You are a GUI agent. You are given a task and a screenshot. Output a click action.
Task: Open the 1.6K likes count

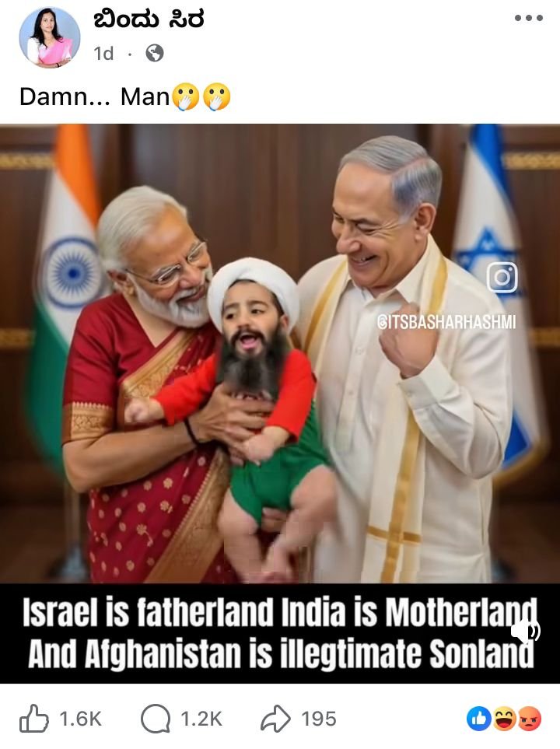tap(80, 719)
